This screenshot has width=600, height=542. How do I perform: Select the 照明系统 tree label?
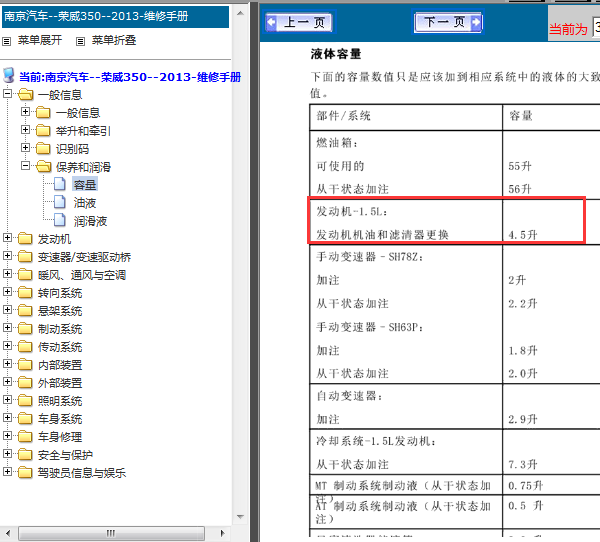[60, 401]
